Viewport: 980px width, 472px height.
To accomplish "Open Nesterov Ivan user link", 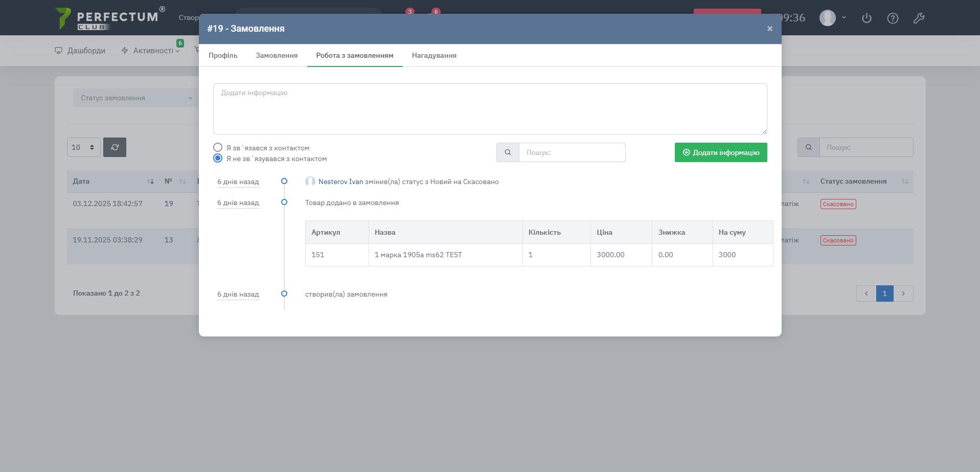I will click(x=340, y=182).
